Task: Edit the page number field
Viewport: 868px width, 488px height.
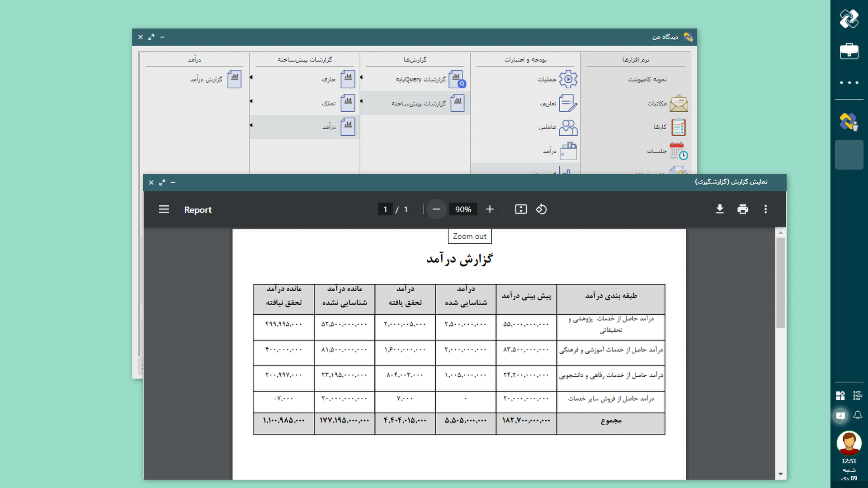Action: pyautogui.click(x=385, y=209)
